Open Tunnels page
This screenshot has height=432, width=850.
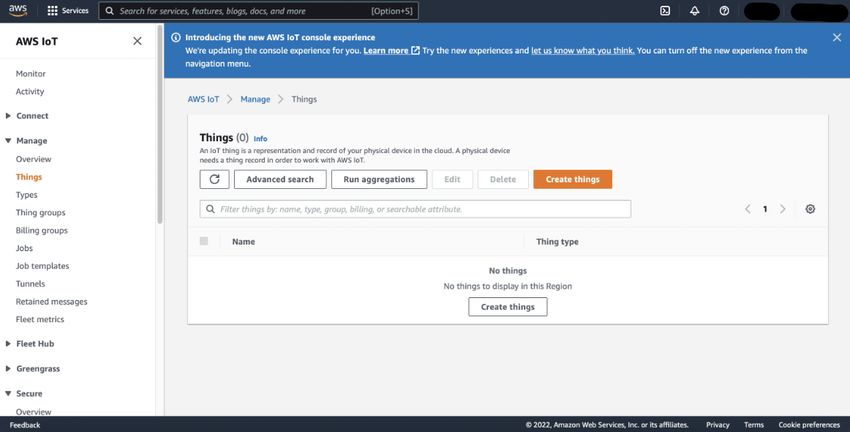[30, 283]
